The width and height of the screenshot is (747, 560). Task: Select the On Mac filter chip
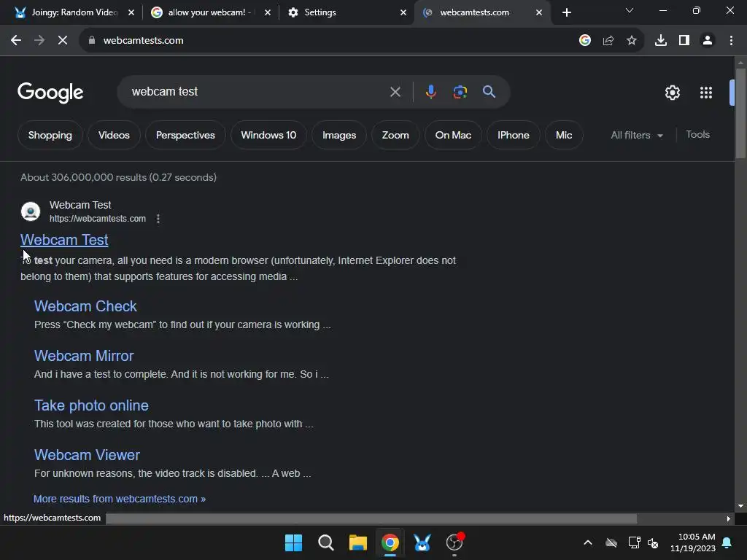pyautogui.click(x=453, y=135)
